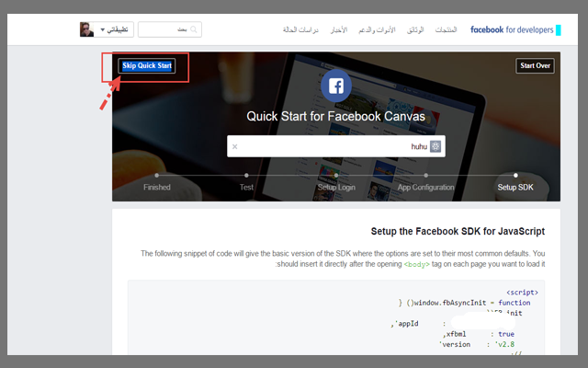Open the الأخبار menu item

pyautogui.click(x=339, y=29)
